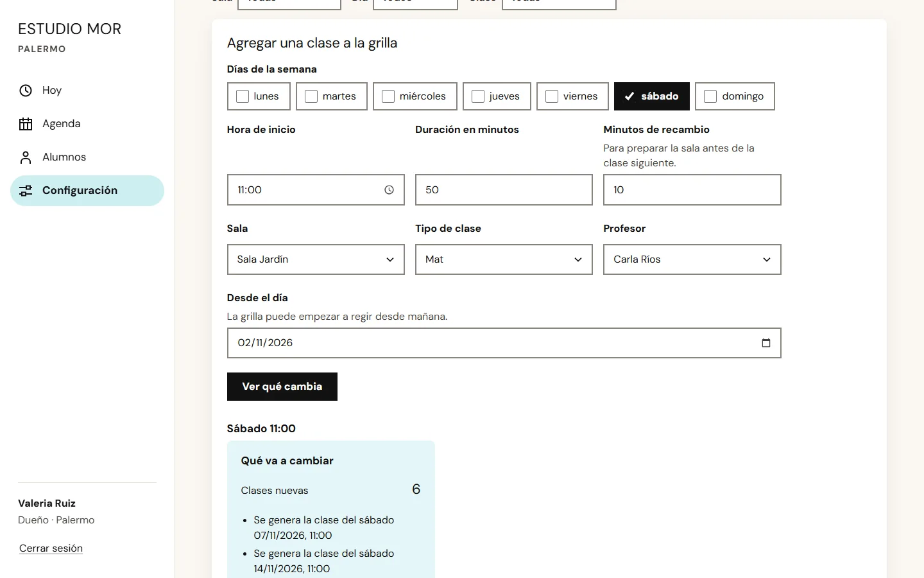Check the viernes day checkbox
This screenshot has width=924, height=578.
[x=552, y=96]
